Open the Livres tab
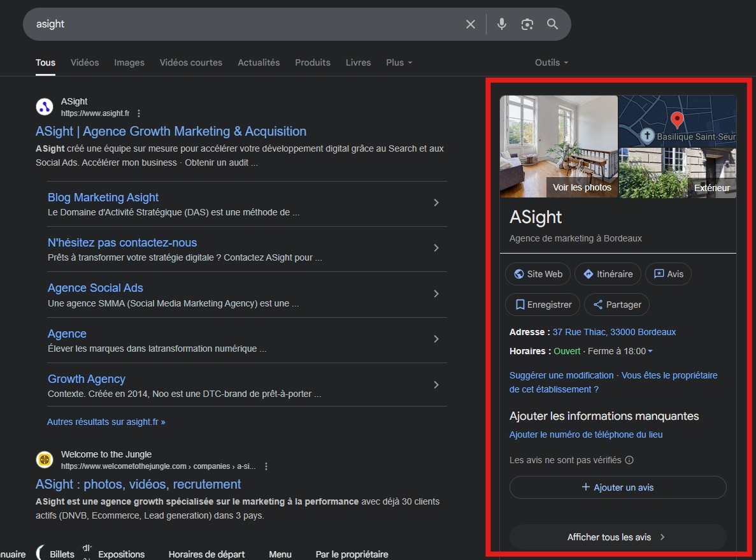 pos(358,62)
